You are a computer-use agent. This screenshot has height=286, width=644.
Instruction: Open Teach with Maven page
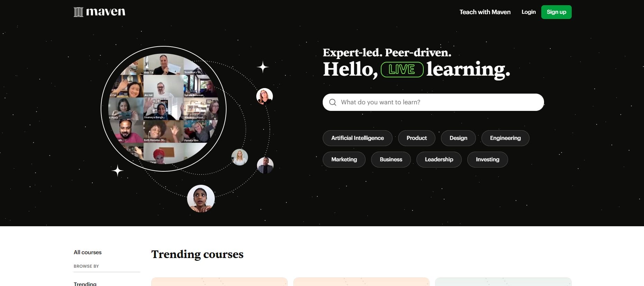click(485, 12)
